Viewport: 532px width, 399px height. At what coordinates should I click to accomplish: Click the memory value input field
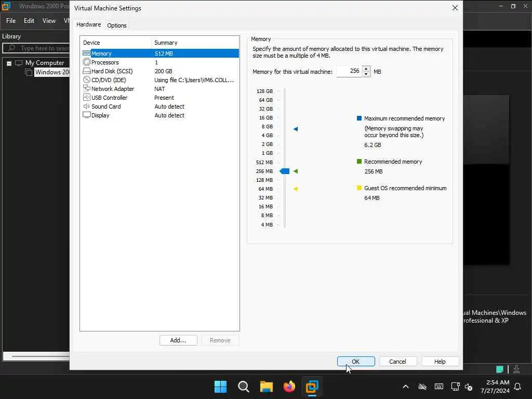(349, 71)
